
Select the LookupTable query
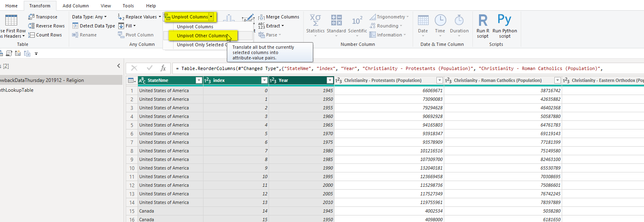pyautogui.click(x=61, y=90)
